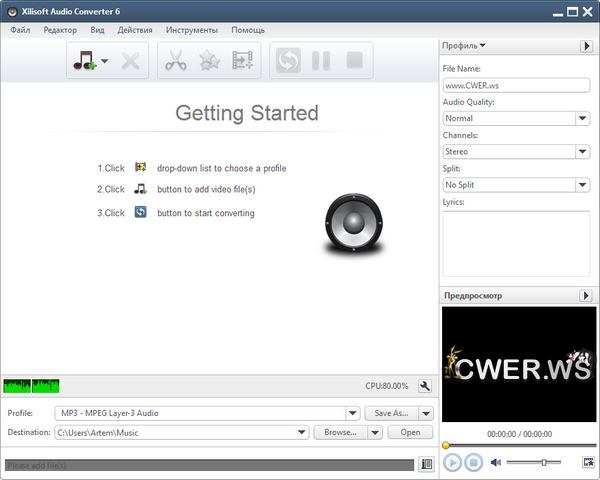600x480 pixels.
Task: Click the snapshot icon in preview controls
Action: click(x=588, y=462)
